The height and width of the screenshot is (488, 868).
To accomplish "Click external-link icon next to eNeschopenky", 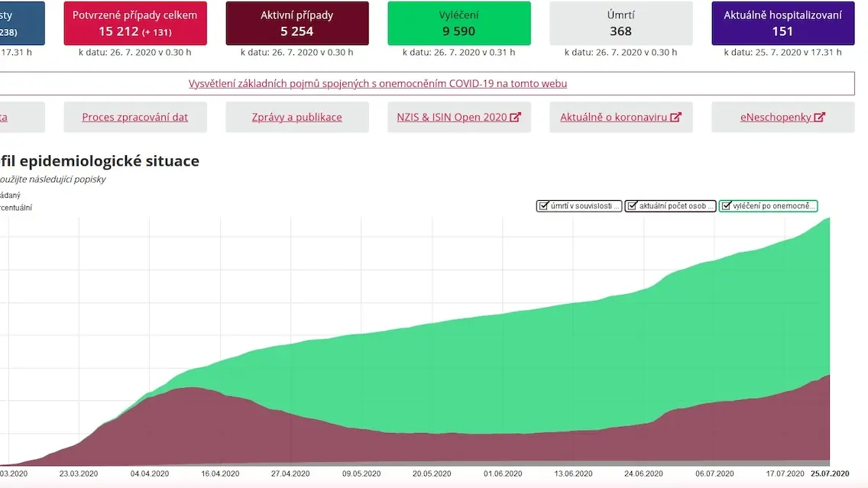I will 819,117.
